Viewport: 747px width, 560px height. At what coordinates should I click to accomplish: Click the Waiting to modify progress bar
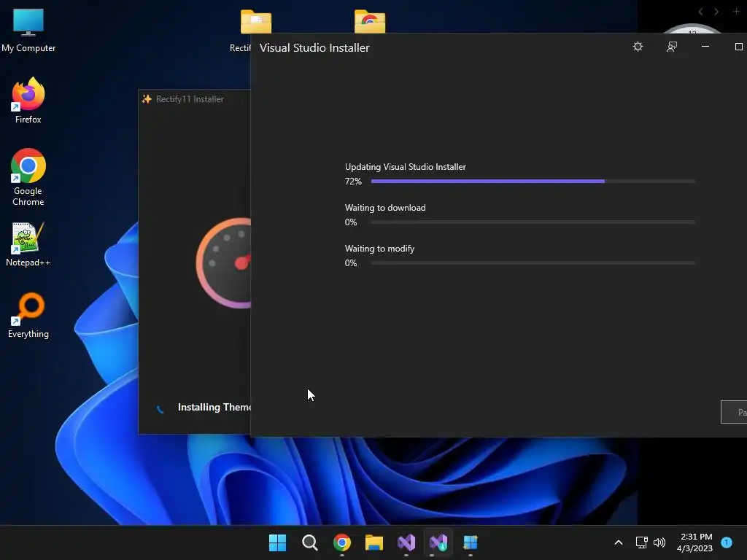point(533,262)
